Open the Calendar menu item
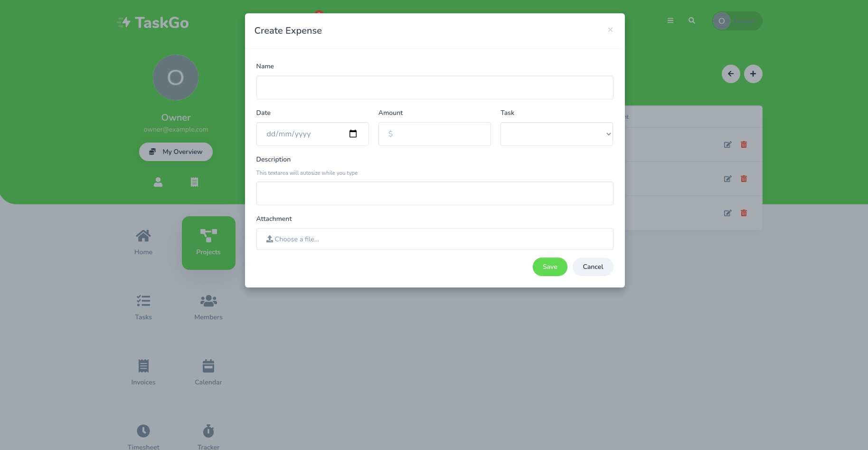868x450 pixels. 208,373
